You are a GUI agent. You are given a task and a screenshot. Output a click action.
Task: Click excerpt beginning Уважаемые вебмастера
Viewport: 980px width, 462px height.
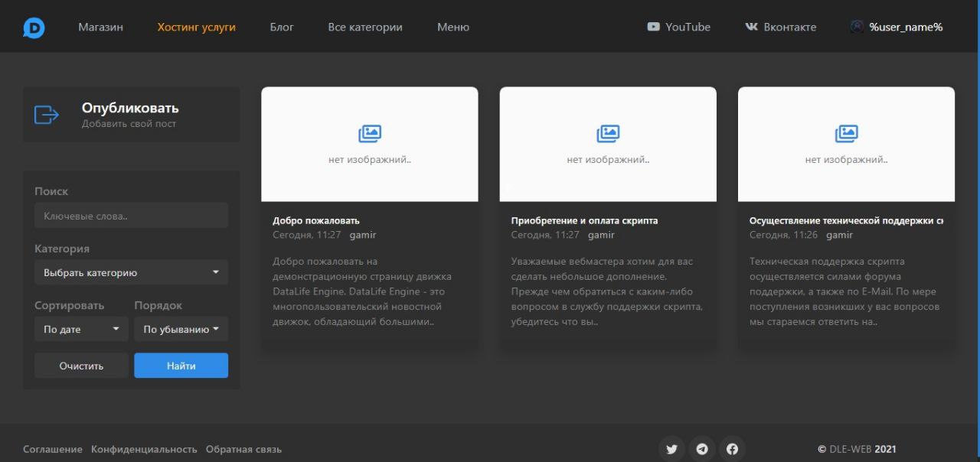click(x=606, y=291)
